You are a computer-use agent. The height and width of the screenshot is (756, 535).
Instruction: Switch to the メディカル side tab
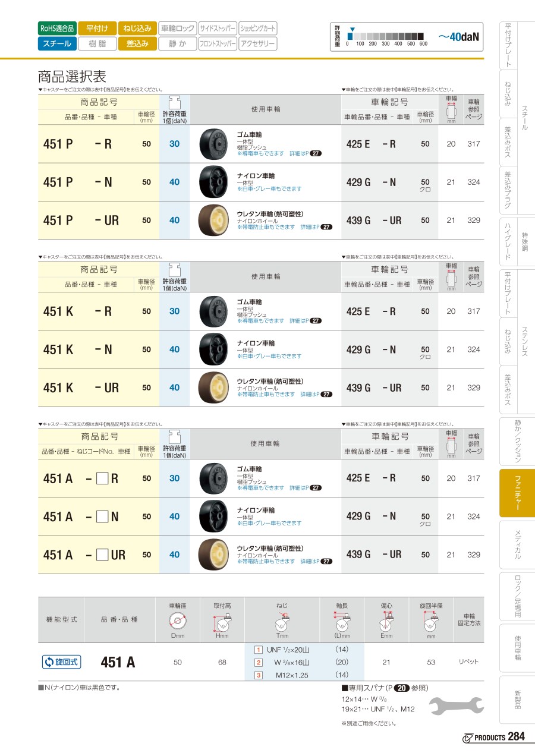pyautogui.click(x=517, y=546)
